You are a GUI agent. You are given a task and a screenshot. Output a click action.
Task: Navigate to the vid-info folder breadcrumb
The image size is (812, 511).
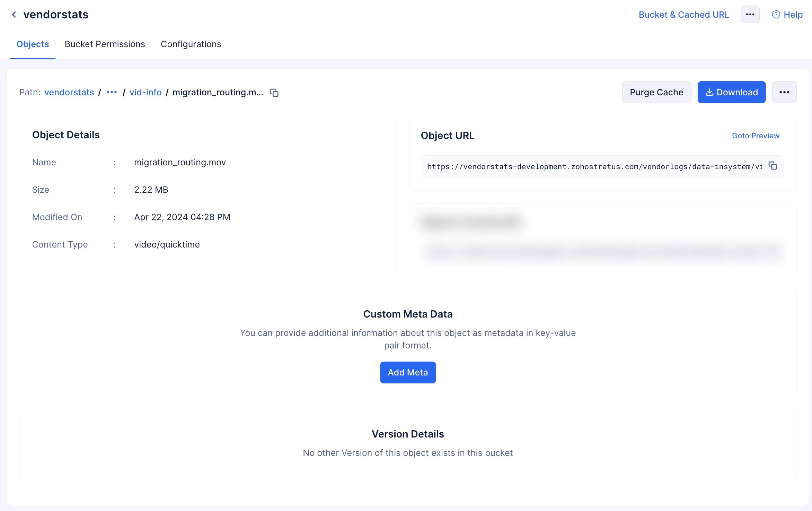pos(145,92)
